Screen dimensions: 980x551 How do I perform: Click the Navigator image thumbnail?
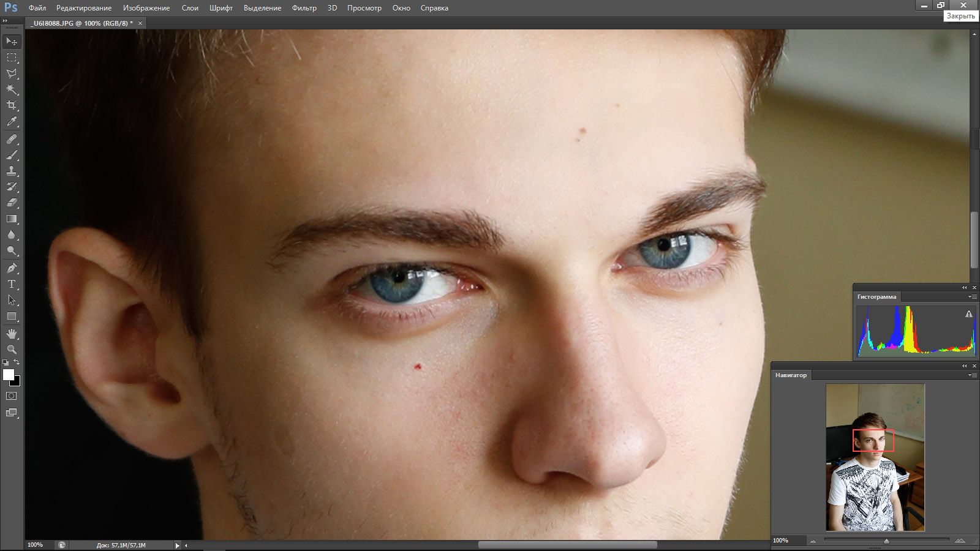tap(875, 457)
